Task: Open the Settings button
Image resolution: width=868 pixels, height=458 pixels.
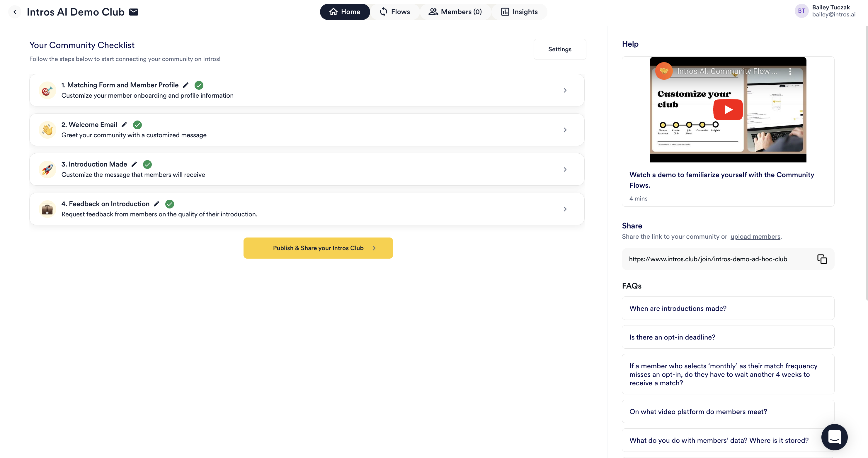Action: point(560,49)
